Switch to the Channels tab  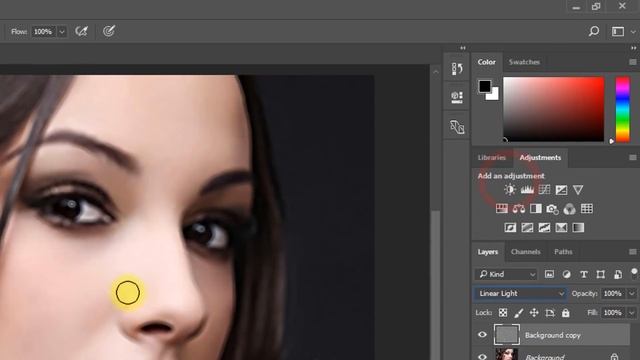pyautogui.click(x=525, y=252)
